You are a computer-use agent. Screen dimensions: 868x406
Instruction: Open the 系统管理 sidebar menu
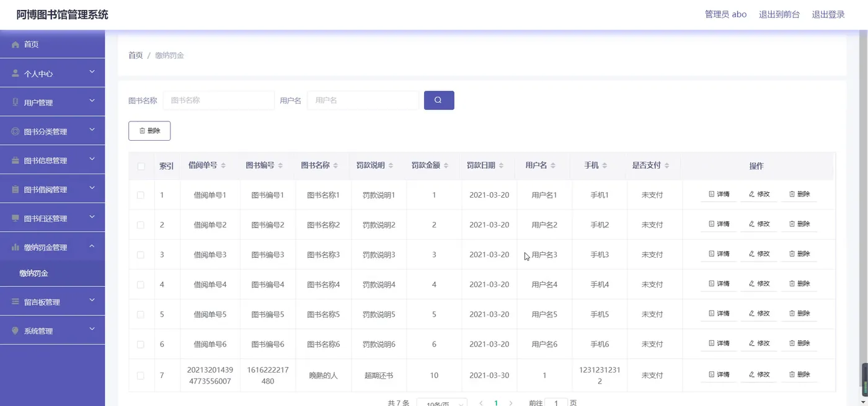(52, 331)
